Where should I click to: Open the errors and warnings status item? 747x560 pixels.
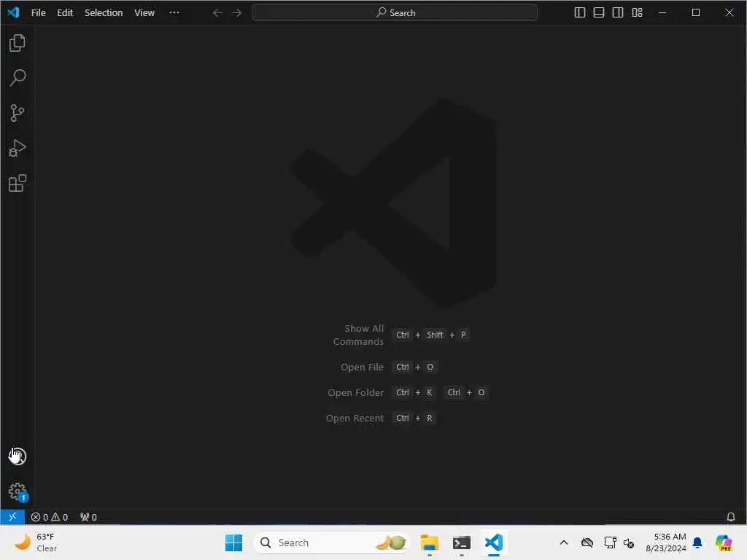tap(50, 517)
